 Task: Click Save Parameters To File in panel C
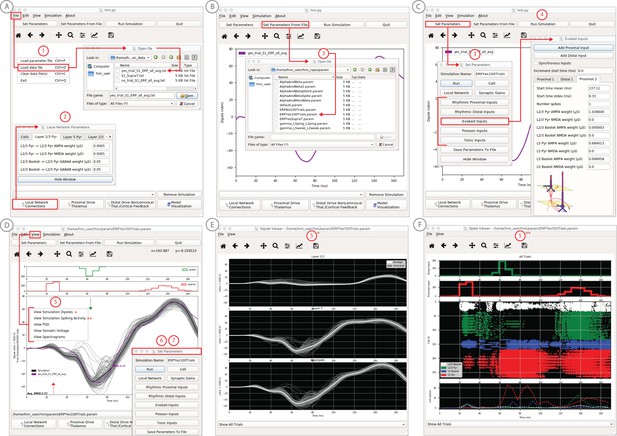click(475, 150)
